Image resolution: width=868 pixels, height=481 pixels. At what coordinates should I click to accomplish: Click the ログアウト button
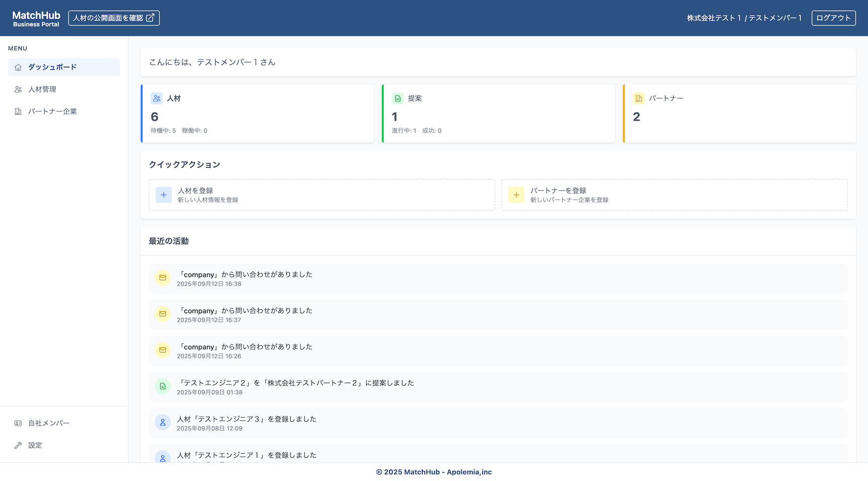tap(833, 18)
